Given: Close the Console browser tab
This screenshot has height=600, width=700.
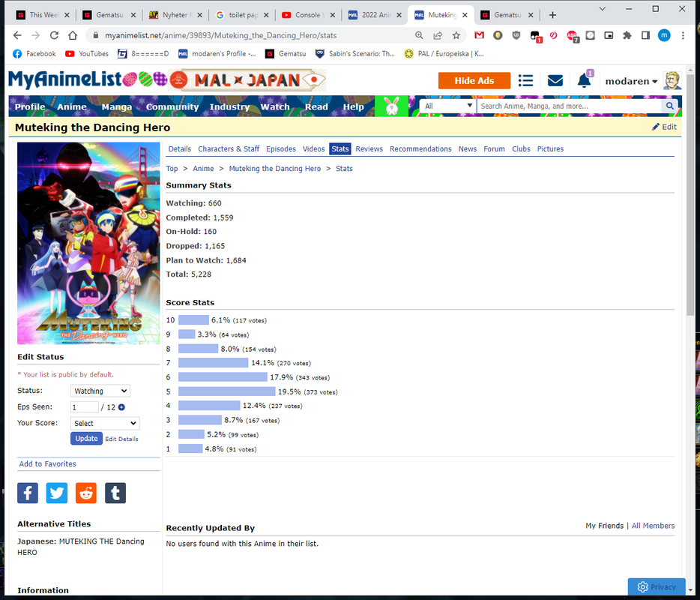Looking at the screenshot, I should [x=333, y=15].
